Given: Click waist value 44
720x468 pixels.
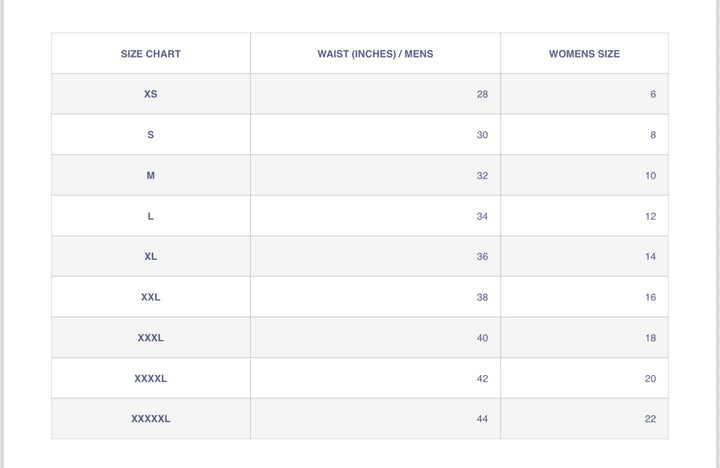Looking at the screenshot, I should (x=482, y=419).
